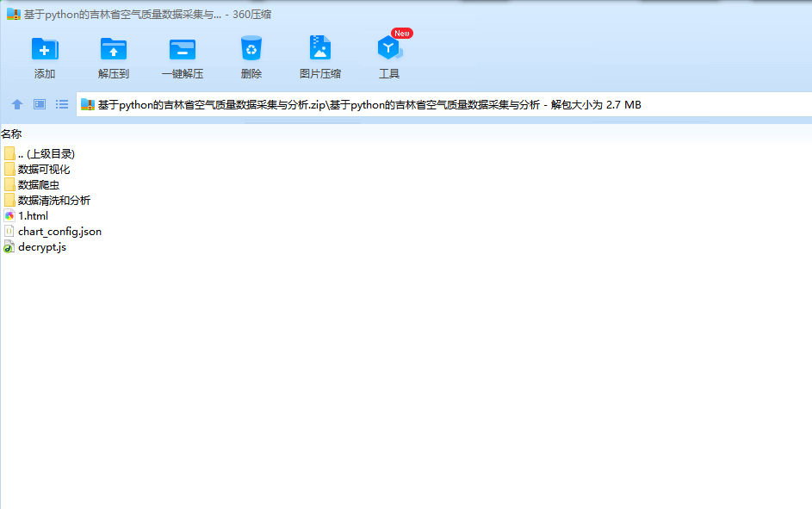Switch to icon view mode
Image resolution: width=812 pixels, height=509 pixels.
[40, 104]
